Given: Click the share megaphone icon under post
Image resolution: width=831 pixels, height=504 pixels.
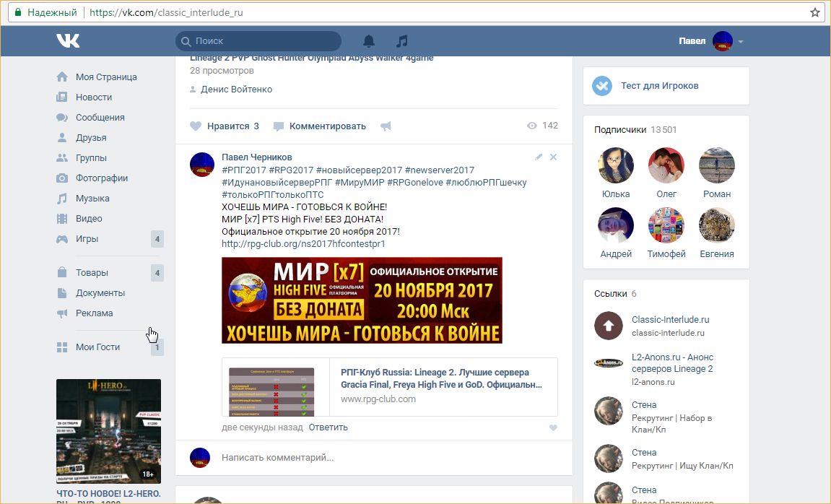Looking at the screenshot, I should pos(386,126).
